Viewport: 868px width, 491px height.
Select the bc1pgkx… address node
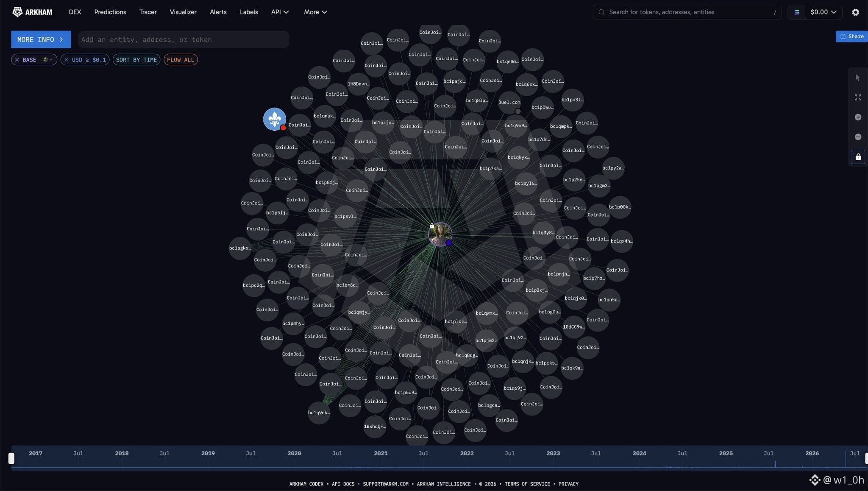[240, 248]
